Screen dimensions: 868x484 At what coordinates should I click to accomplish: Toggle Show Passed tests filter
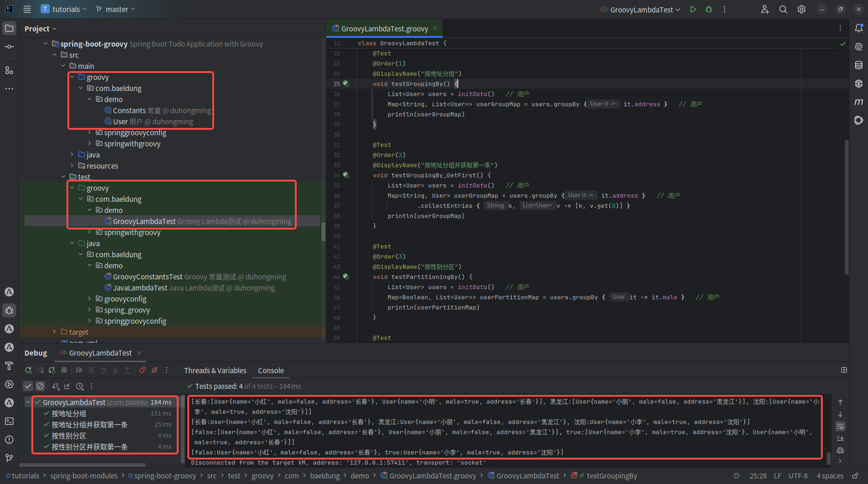tap(28, 386)
